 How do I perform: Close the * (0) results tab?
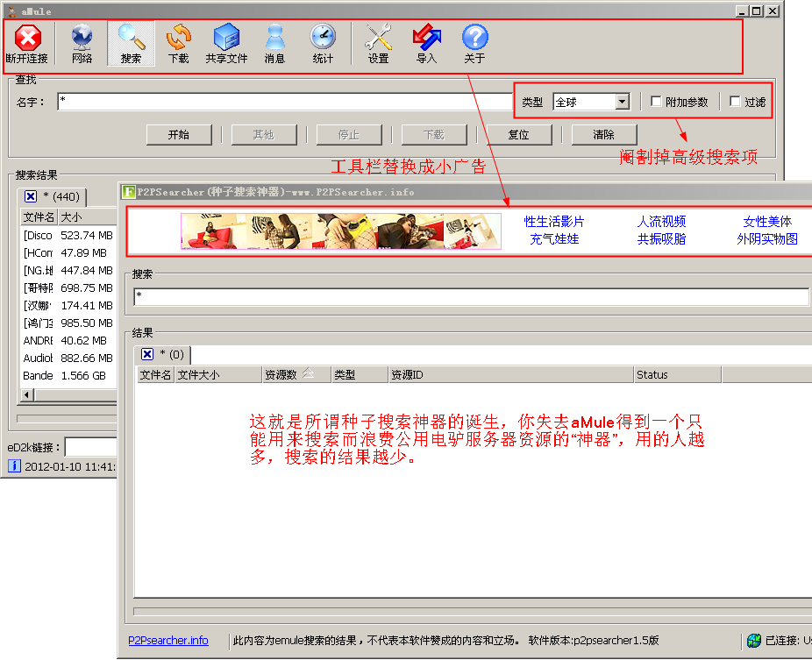[x=147, y=354]
